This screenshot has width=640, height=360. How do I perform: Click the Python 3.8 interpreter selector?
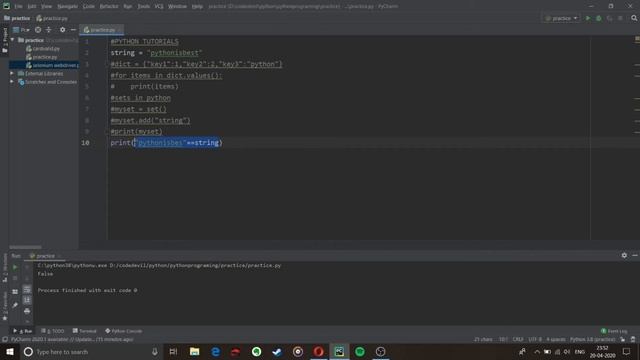coord(592,340)
